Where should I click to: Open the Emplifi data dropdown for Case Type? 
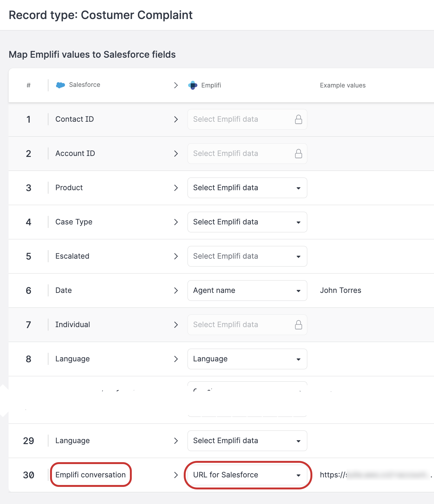click(247, 222)
